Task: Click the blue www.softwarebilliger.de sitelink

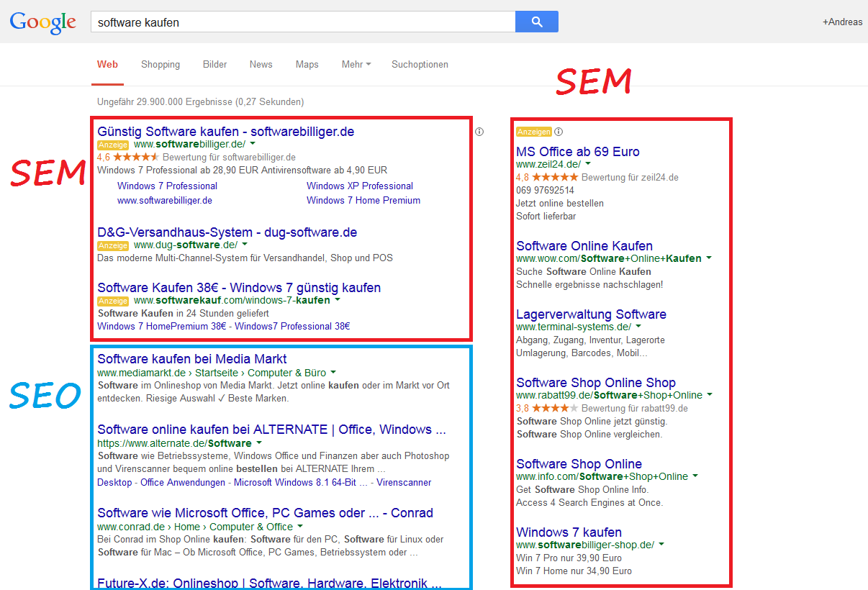Action: 165,200
